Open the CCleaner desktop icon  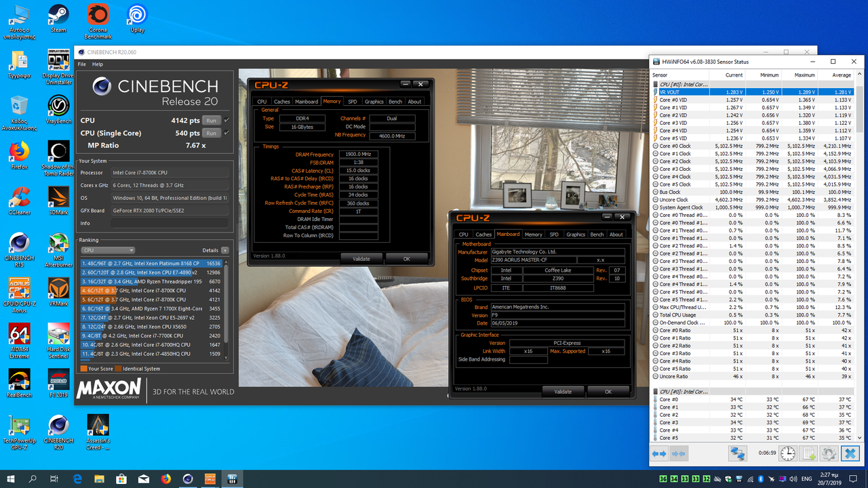click(x=20, y=201)
